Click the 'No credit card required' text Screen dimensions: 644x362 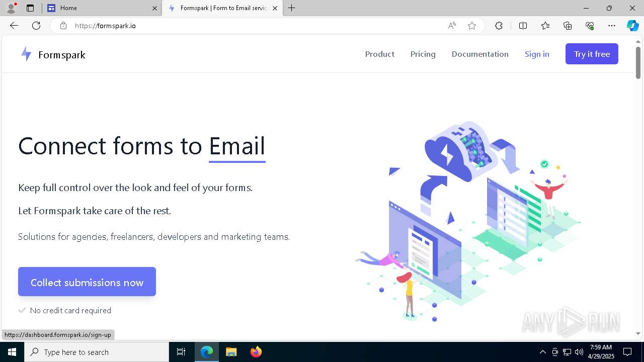[x=70, y=310]
